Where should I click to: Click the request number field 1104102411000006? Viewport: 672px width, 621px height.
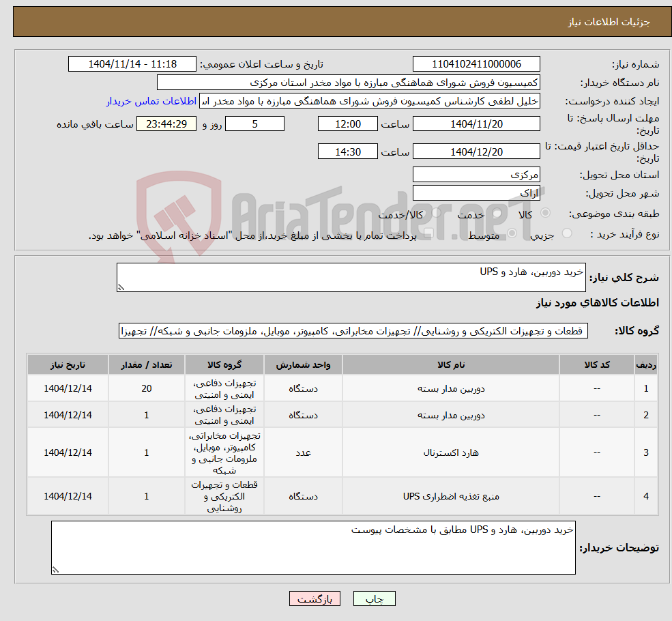pyautogui.click(x=476, y=64)
